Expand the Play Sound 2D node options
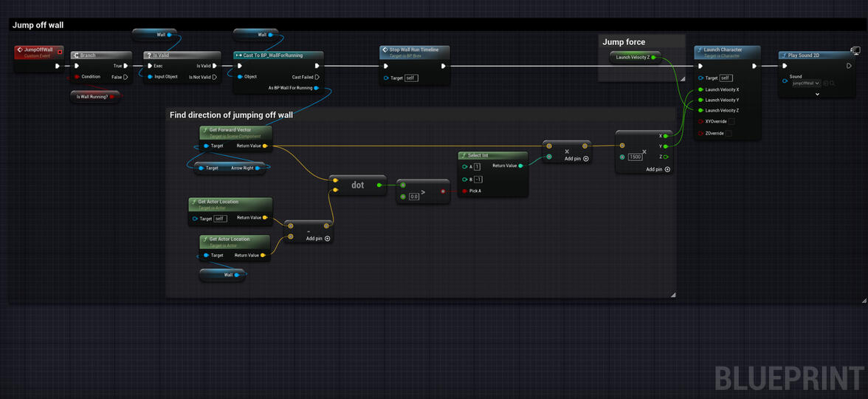Viewport: 868px width, 399px height. 817,94
